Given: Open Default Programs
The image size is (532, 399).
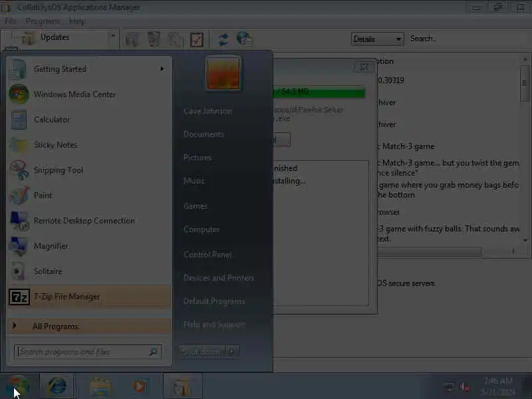Looking at the screenshot, I should (x=213, y=301).
